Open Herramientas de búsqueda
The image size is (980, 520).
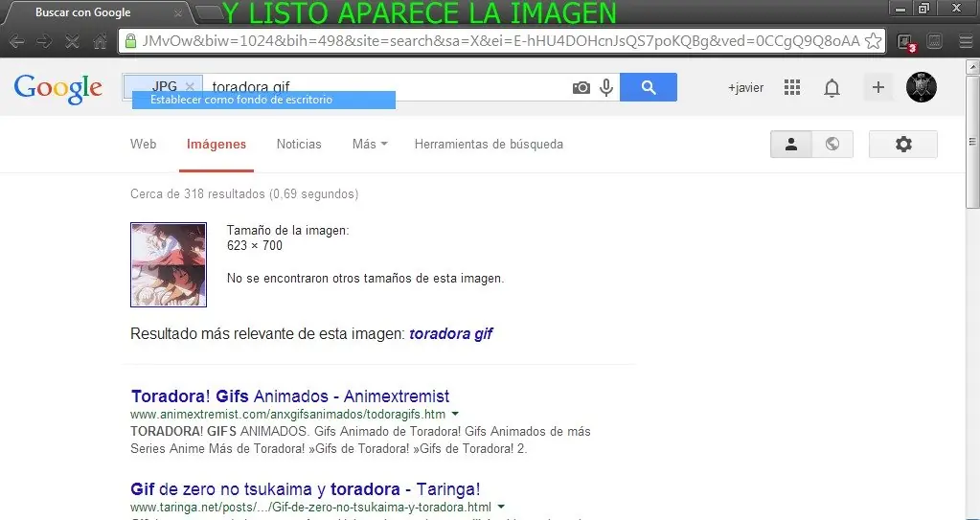coord(489,145)
